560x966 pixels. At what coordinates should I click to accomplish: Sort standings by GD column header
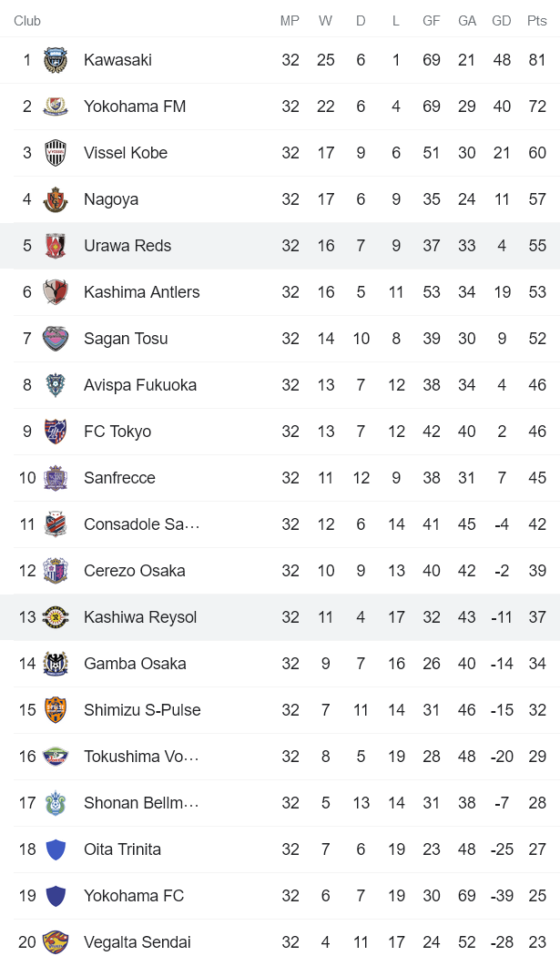pyautogui.click(x=502, y=20)
